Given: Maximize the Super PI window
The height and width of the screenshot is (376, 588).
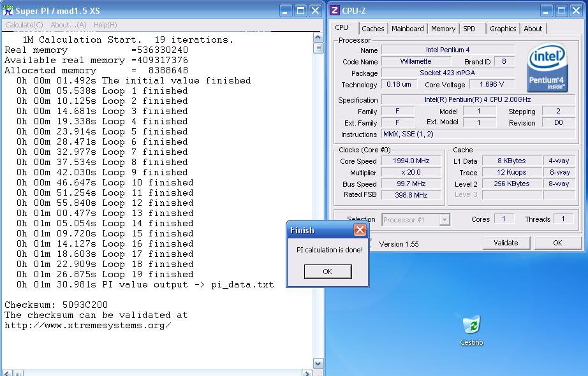Looking at the screenshot, I should pyautogui.click(x=300, y=11).
